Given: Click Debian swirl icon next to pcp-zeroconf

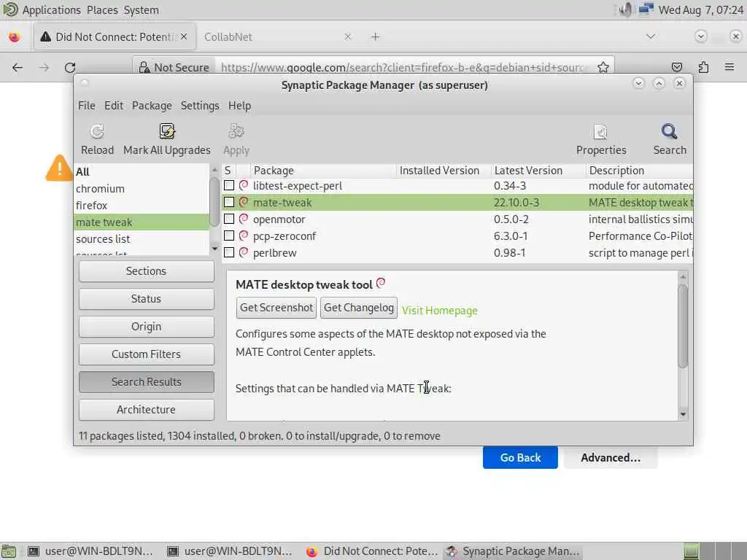Looking at the screenshot, I should (244, 236).
